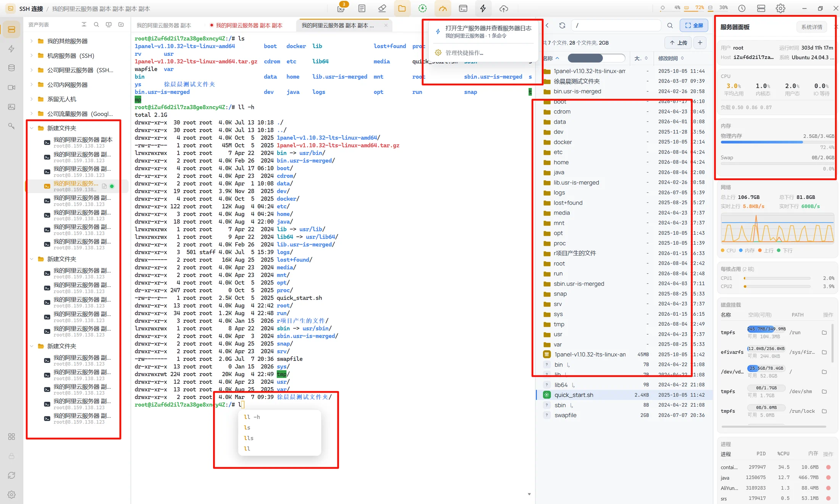Screen dimensions: 840x504
Task: Expand the 机房服务器 (SSH) folder
Action: point(32,56)
